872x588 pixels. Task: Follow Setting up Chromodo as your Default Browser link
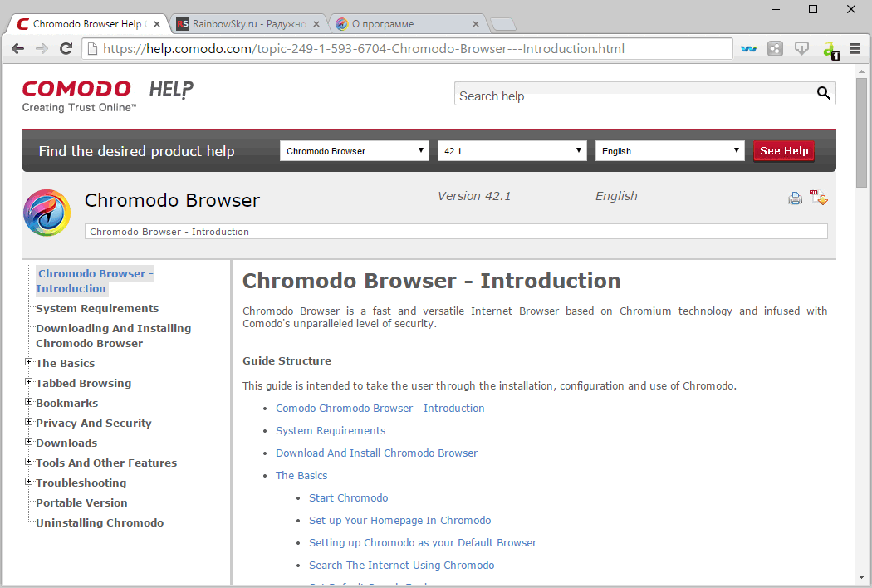point(423,543)
